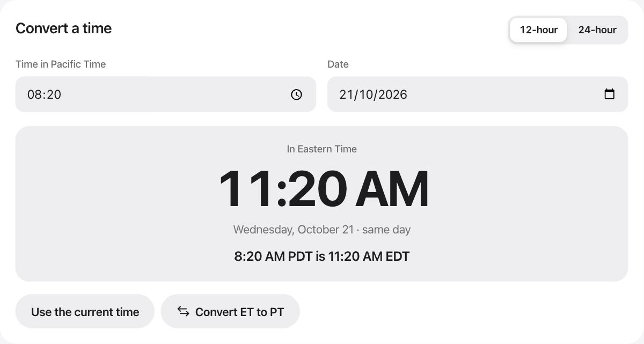Select the month segment 10 in date
Screen dimensions: 644x344
click(x=367, y=94)
